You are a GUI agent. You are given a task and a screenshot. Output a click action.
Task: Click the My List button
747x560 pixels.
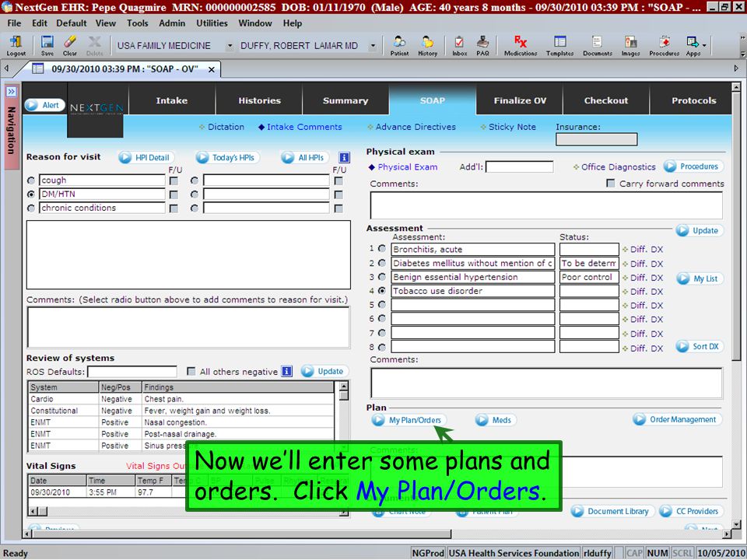click(700, 278)
